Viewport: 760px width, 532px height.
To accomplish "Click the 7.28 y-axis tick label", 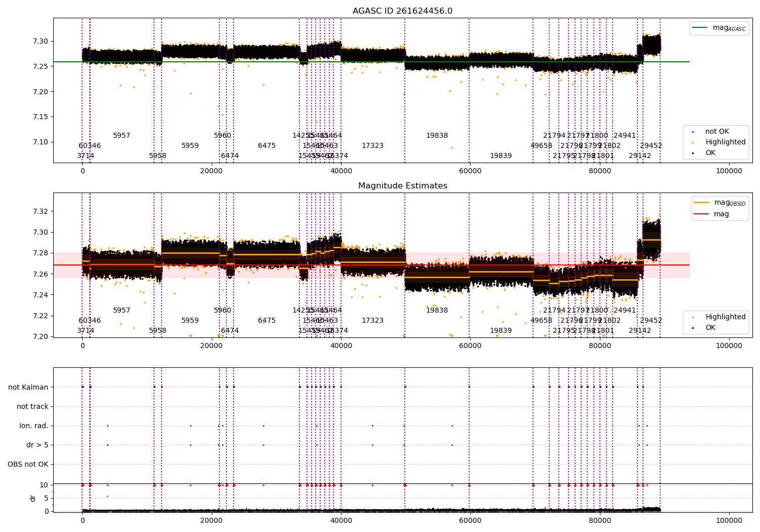I will click(41, 253).
